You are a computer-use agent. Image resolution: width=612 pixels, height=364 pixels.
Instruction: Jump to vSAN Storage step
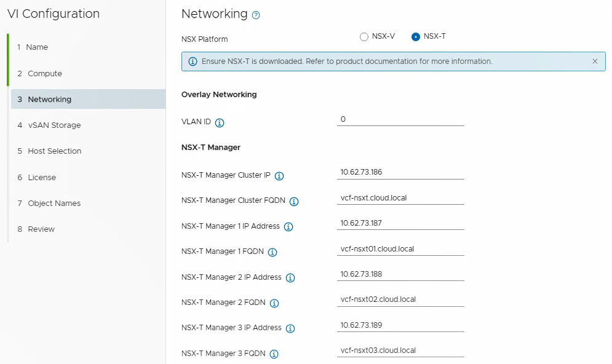[54, 125]
